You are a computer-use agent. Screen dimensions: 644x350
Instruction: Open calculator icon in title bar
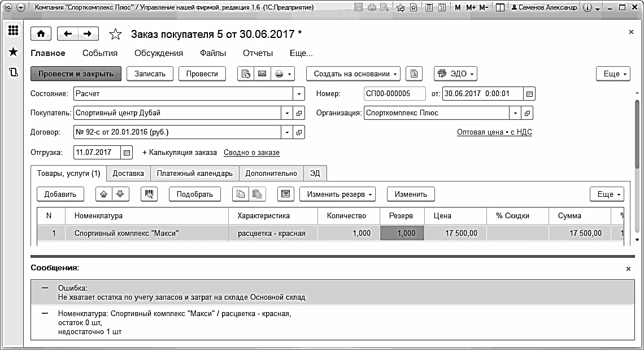click(429, 7)
